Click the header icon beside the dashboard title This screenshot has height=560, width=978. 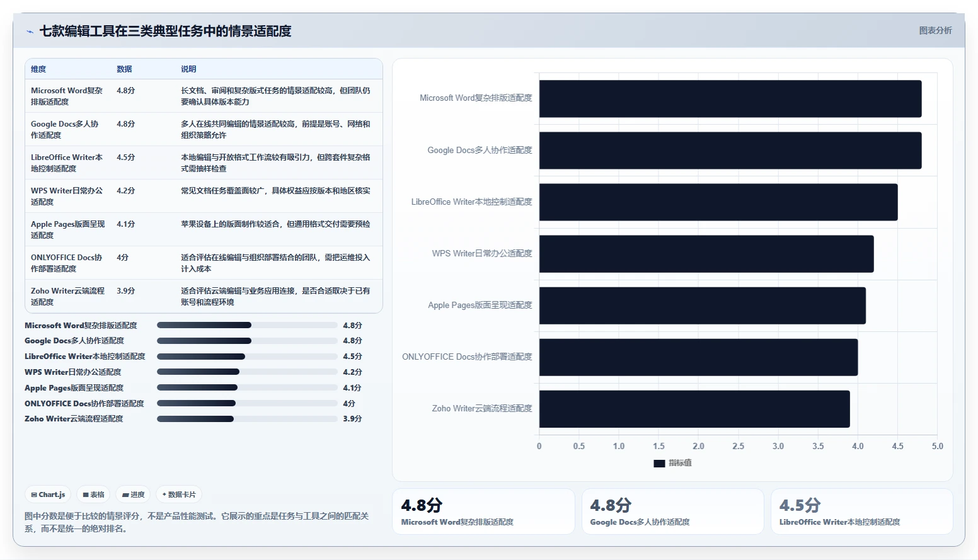click(x=30, y=31)
